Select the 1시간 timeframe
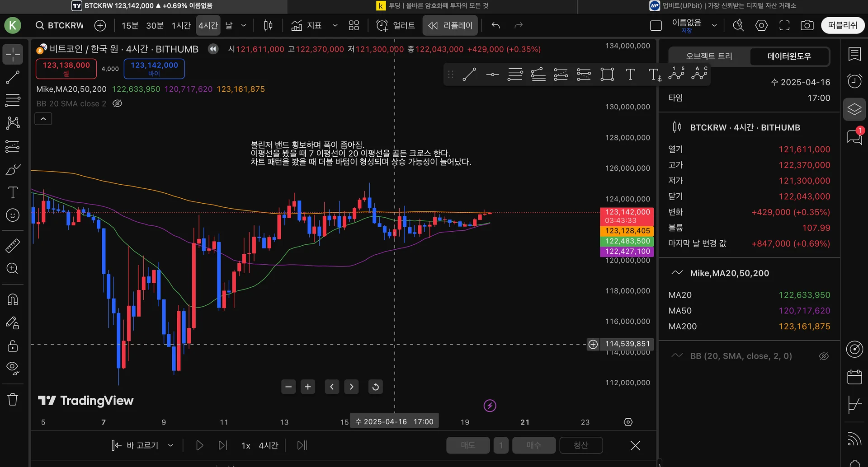 (181, 25)
